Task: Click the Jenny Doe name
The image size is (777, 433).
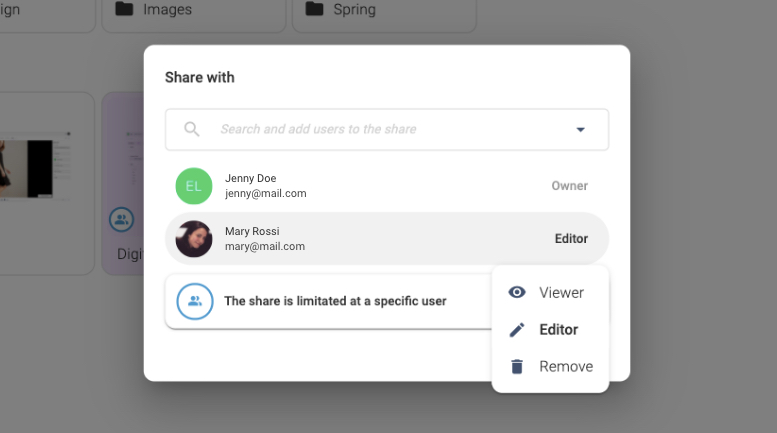Action: click(x=250, y=178)
